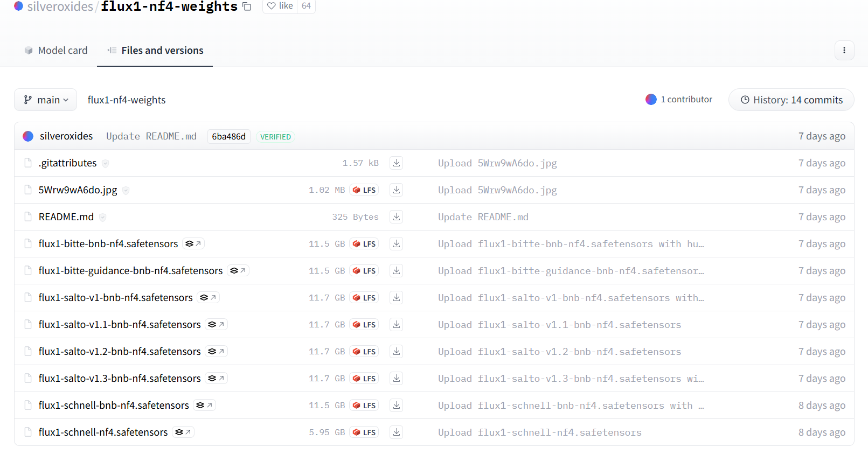Viewport: 868px width, 468px height.
Task: Open commit 'Upload flux1-salto-v1.1-bnb-nf4.safetensors'
Action: coord(560,325)
